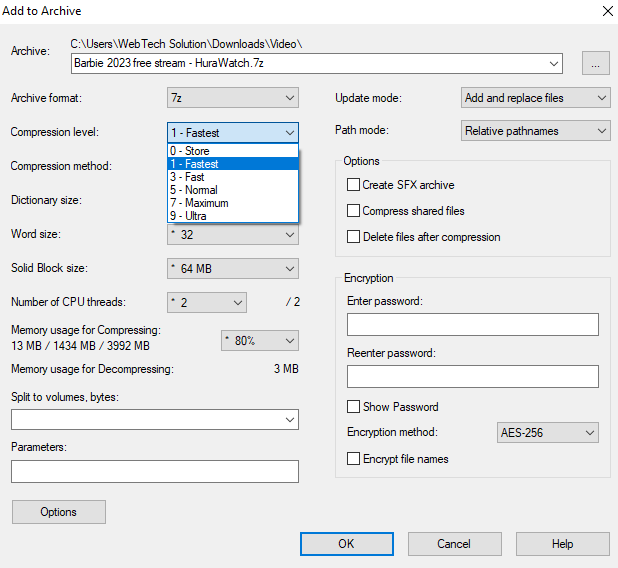Expand the Update mode dropdown
The height and width of the screenshot is (568, 618).
pos(535,98)
